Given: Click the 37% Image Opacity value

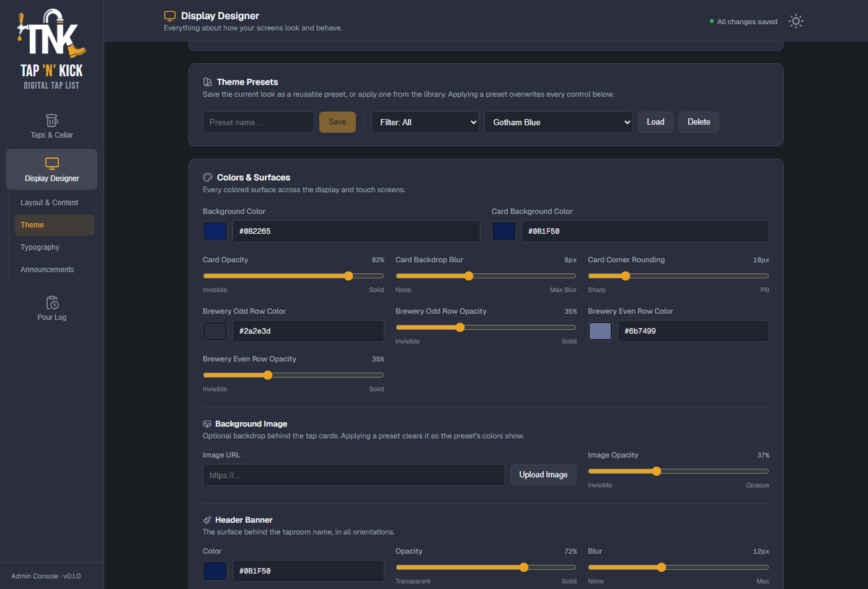Looking at the screenshot, I should (x=763, y=455).
